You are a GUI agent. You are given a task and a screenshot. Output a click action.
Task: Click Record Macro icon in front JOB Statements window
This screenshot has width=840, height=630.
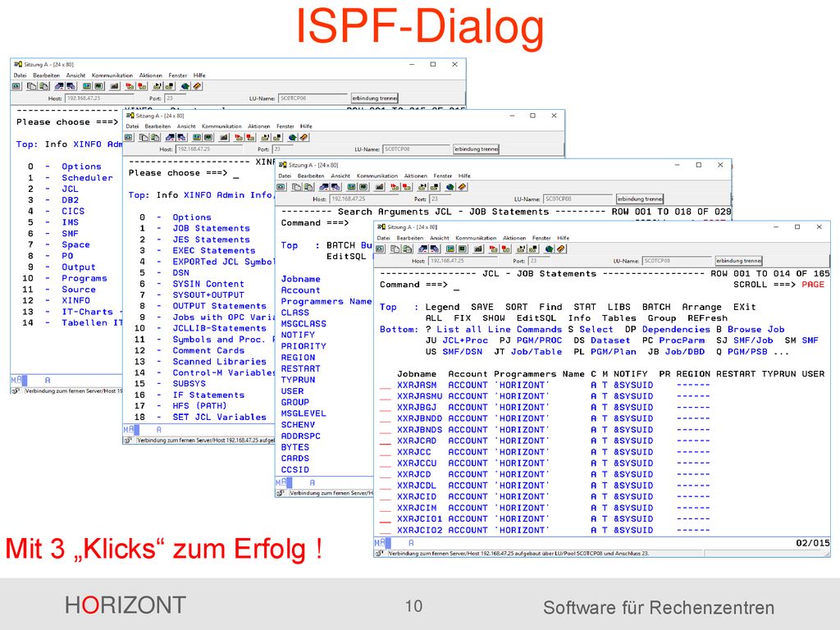pyautogui.click(x=493, y=249)
